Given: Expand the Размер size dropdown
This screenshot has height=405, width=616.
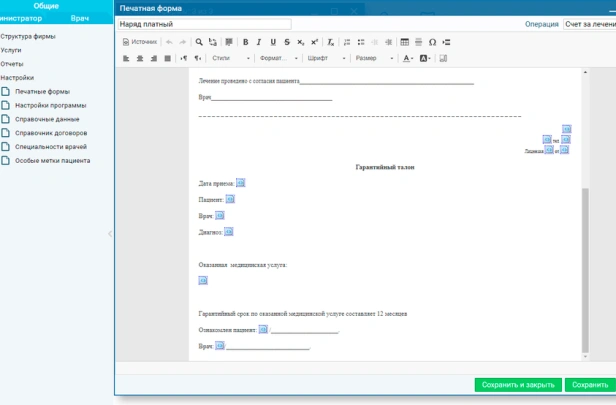Looking at the screenshot, I should coord(372,58).
